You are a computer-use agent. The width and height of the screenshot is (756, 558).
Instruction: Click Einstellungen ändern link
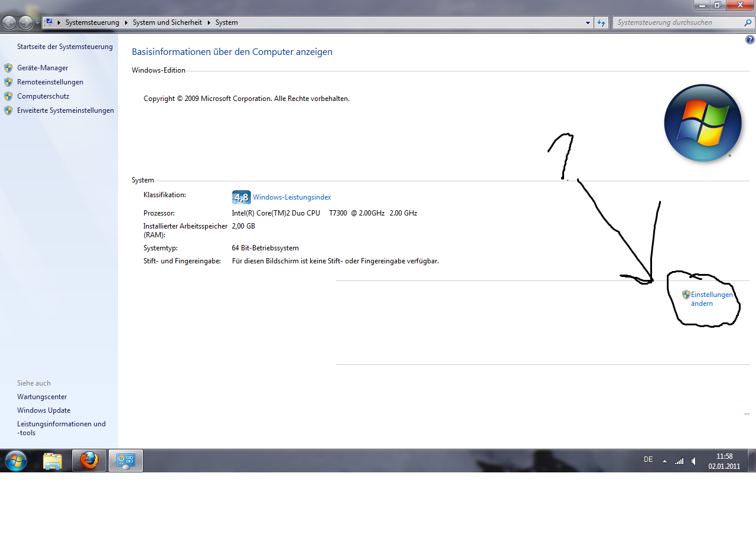(x=712, y=299)
